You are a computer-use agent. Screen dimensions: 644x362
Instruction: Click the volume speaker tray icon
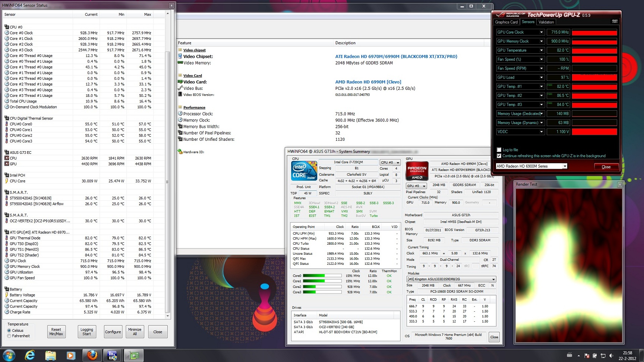(x=611, y=355)
